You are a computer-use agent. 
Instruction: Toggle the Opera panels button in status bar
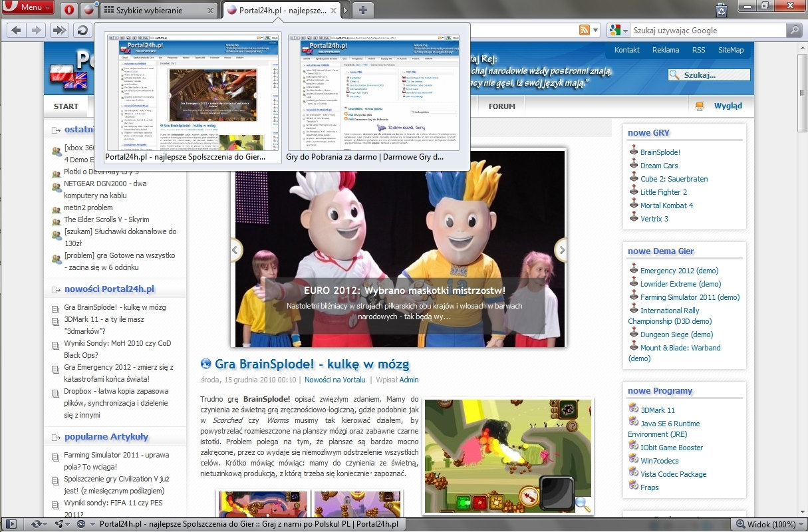[11, 524]
